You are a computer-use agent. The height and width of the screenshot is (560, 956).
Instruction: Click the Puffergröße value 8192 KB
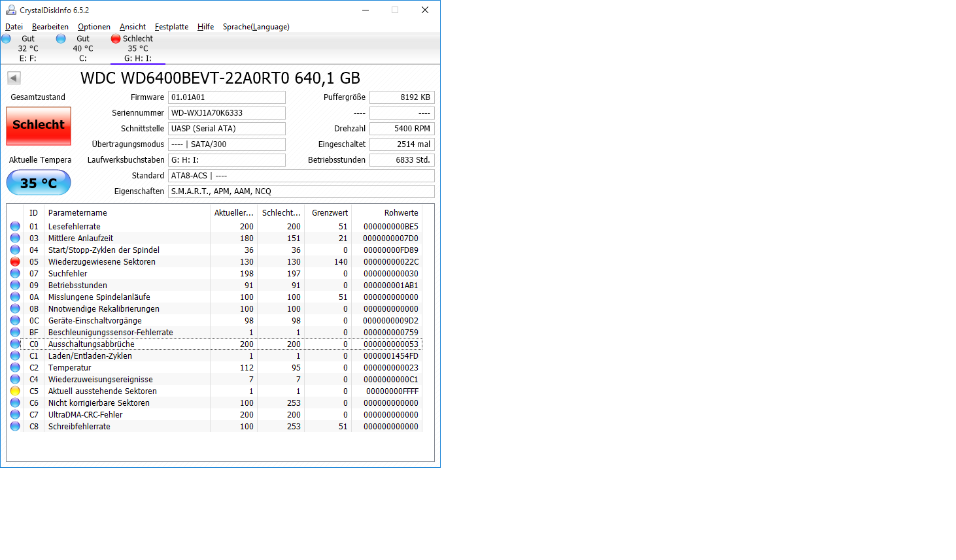point(402,97)
